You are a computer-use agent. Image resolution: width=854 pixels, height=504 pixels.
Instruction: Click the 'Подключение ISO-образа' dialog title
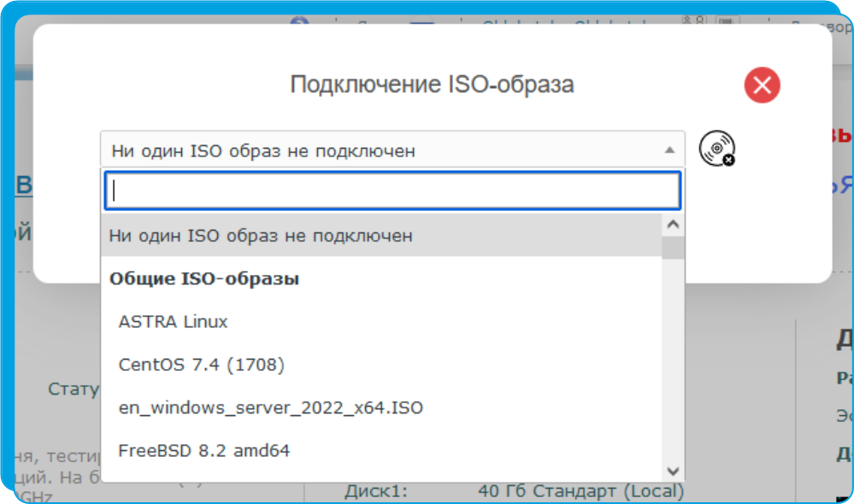tap(432, 85)
